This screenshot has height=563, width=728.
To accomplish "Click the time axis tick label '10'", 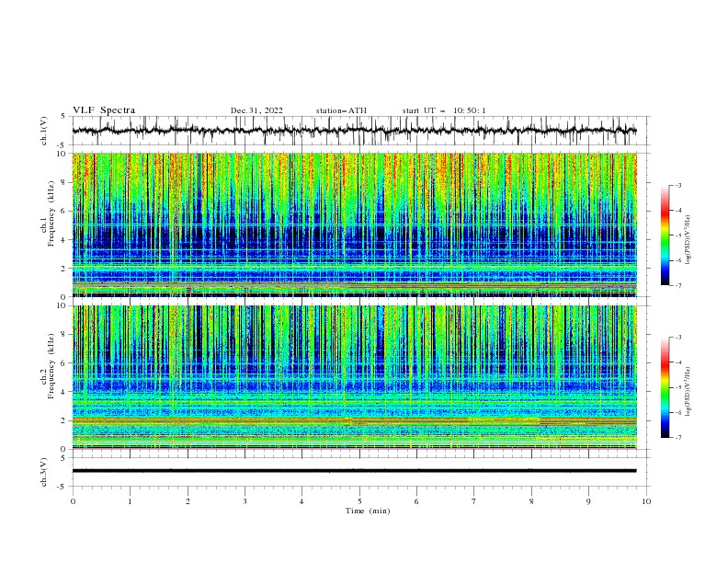I will click(x=646, y=501).
